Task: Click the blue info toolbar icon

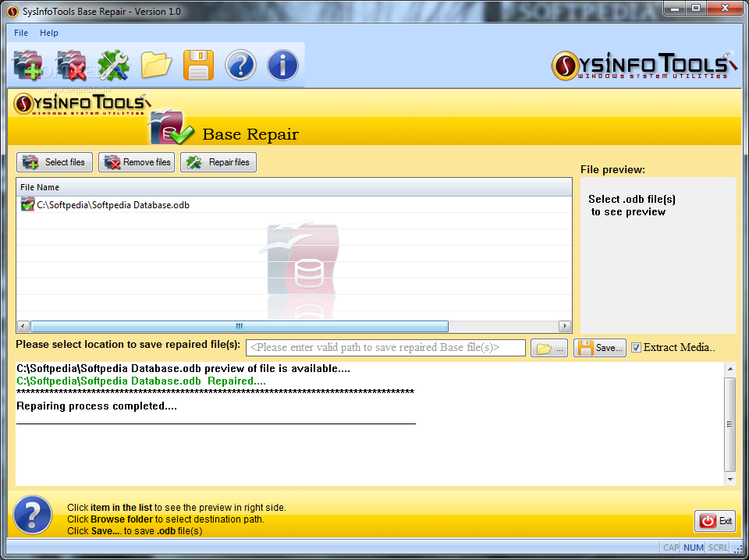Action: [282, 65]
